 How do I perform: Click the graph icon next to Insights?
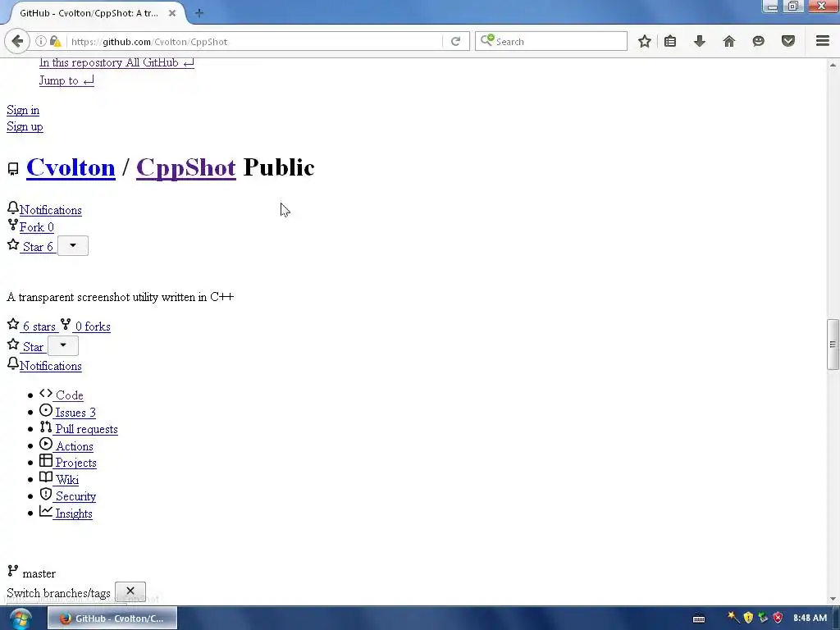click(46, 512)
